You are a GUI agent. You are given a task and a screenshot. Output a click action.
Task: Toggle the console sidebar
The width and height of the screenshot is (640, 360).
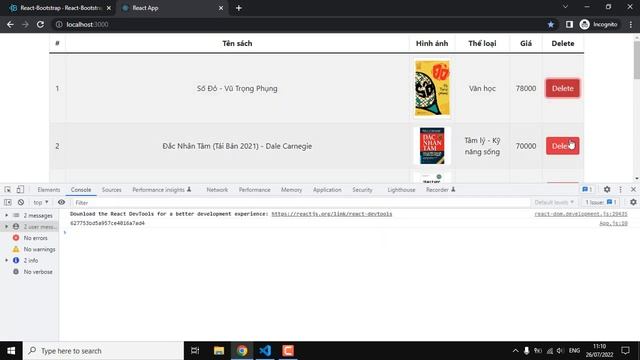click(8, 202)
